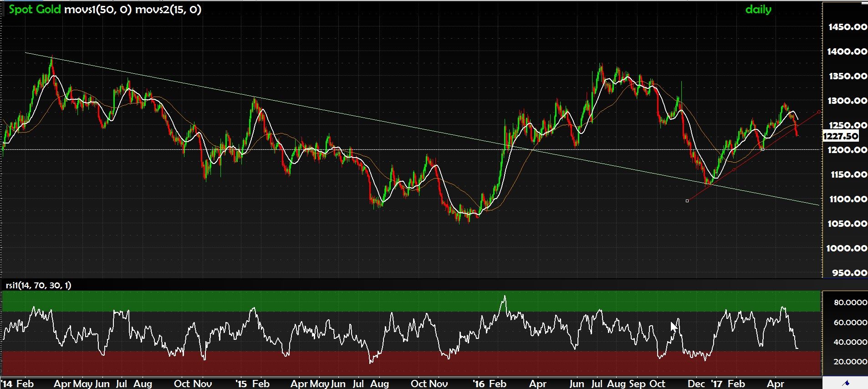This screenshot has height=389, width=868.
Task: Click the 20.0000 label on the RSI axis
Action: (850, 362)
